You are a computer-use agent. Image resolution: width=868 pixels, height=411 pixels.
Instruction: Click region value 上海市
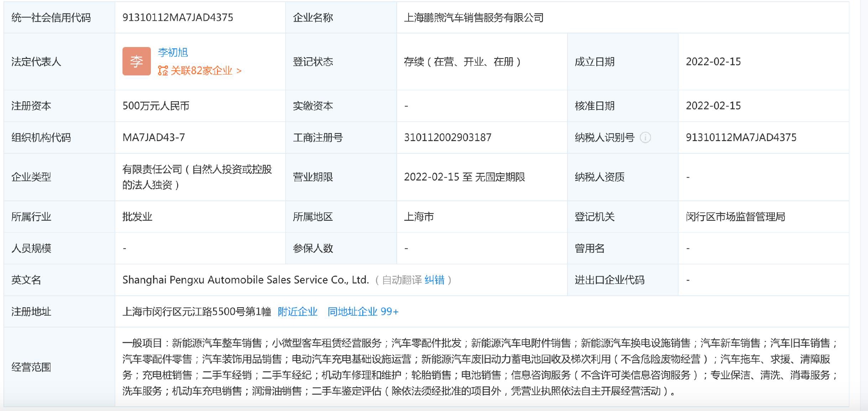(x=419, y=217)
